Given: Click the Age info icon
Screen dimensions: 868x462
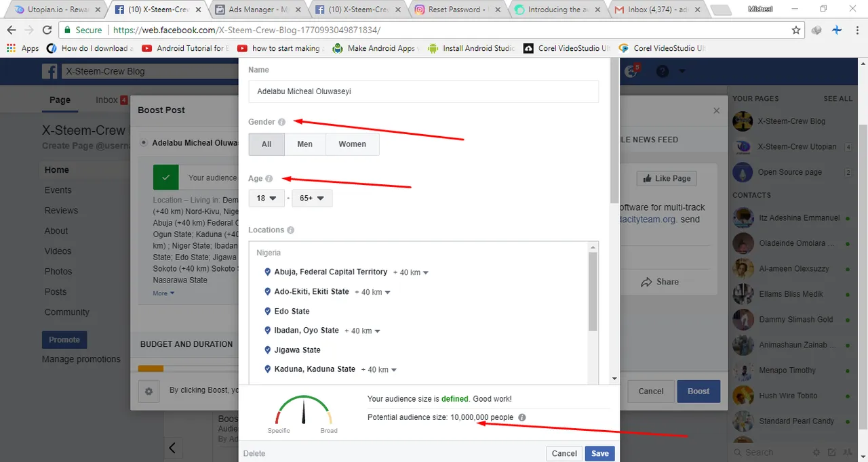Looking at the screenshot, I should (x=269, y=179).
